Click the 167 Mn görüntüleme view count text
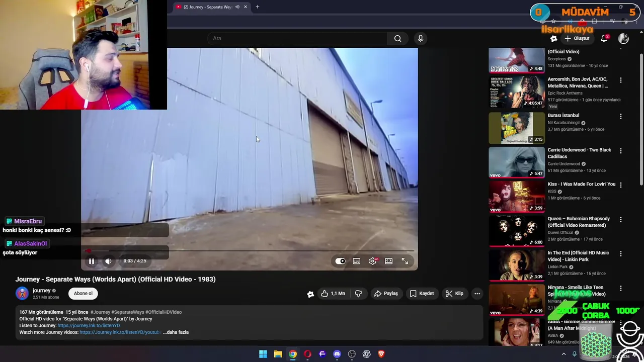 pos(41,312)
